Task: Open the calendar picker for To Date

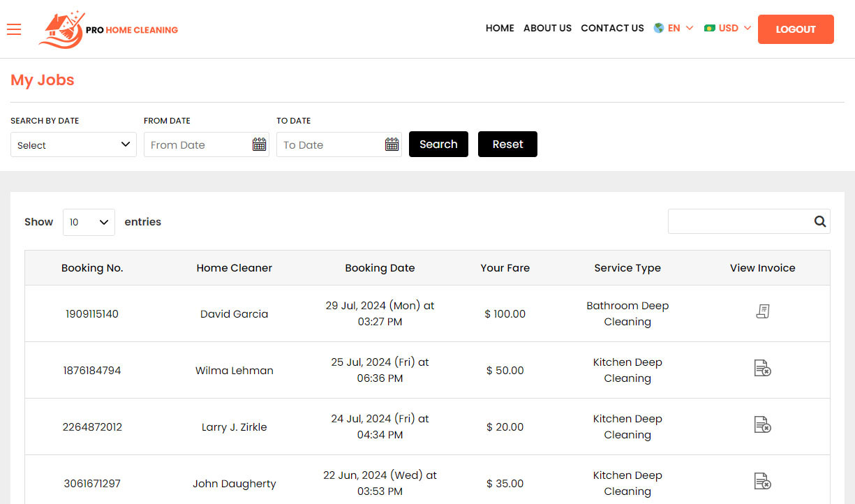Action: (x=392, y=144)
